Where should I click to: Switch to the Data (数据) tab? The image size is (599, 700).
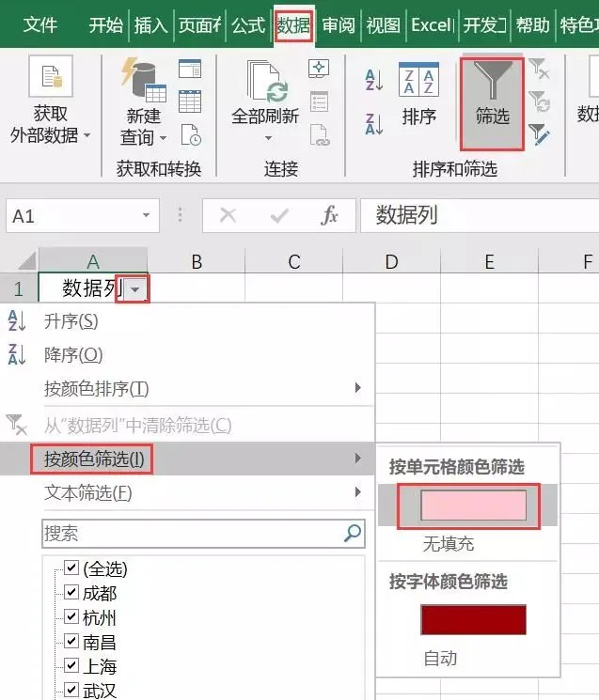(x=293, y=24)
